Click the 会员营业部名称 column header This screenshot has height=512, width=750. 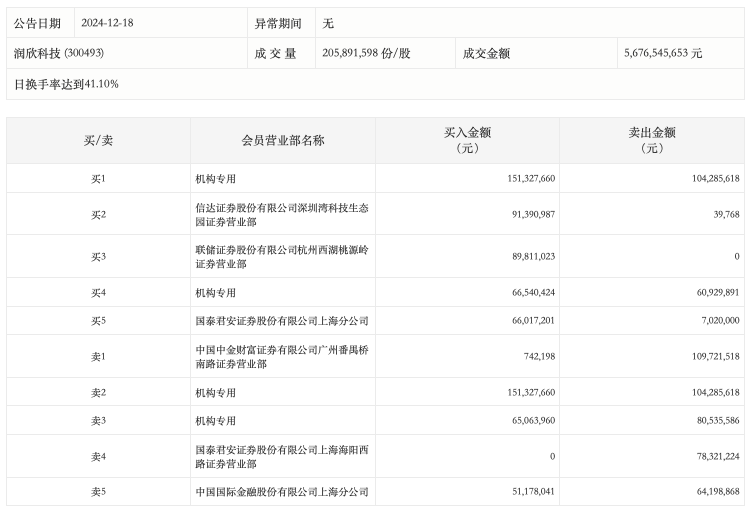click(283, 141)
